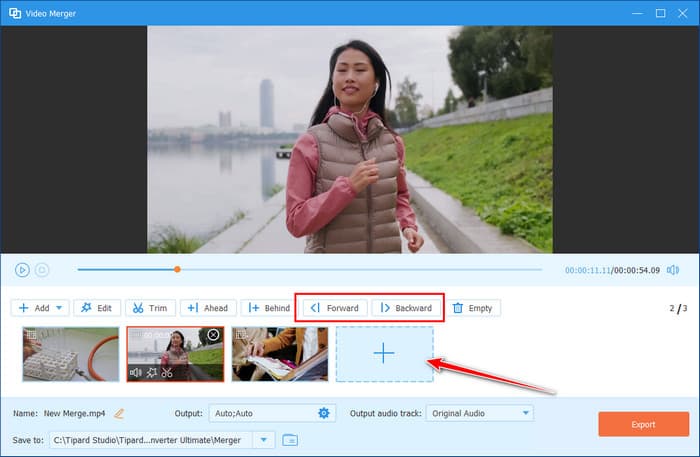This screenshot has width=700, height=457.
Task: Click Add button to add video
Action: (x=34, y=308)
